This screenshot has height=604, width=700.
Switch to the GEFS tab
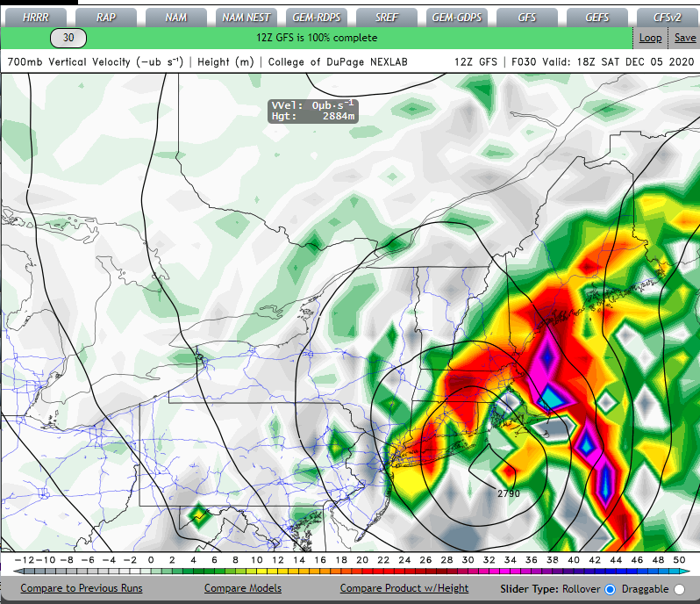coord(596,18)
